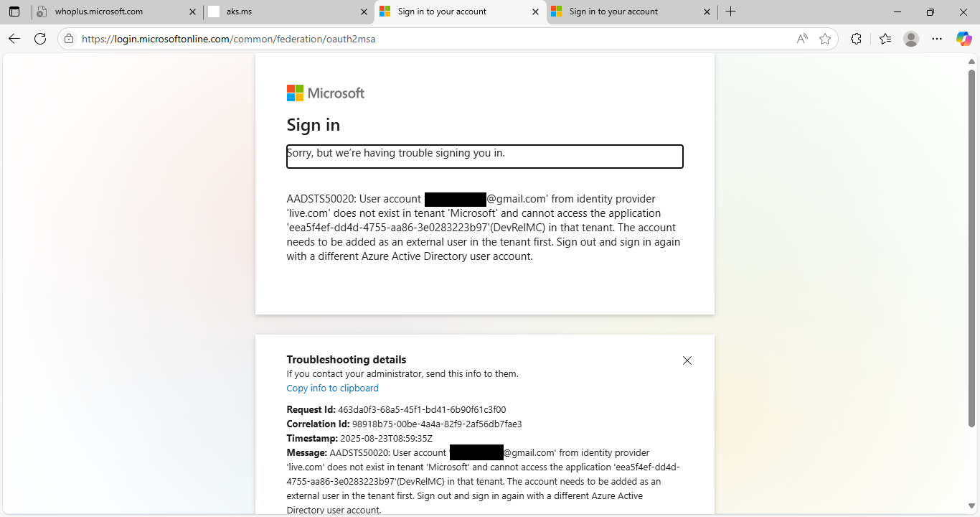Select the active Sign in to your account tab
Image resolution: width=980 pixels, height=517 pixels.
(x=460, y=11)
